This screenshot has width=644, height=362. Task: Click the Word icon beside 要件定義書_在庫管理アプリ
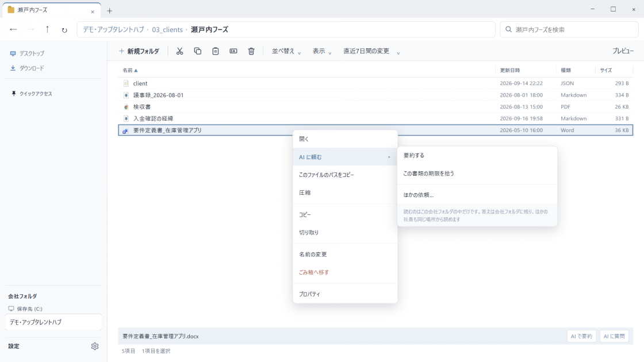tap(126, 130)
